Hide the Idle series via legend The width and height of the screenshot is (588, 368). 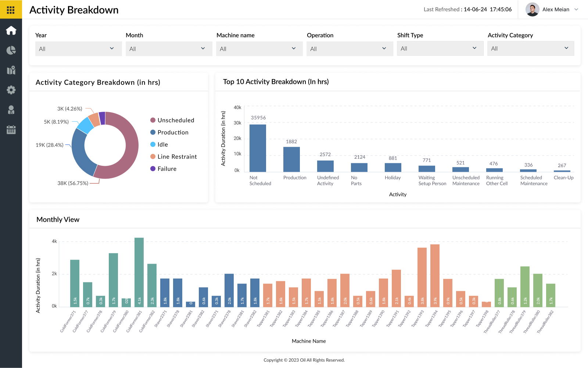pyautogui.click(x=162, y=144)
